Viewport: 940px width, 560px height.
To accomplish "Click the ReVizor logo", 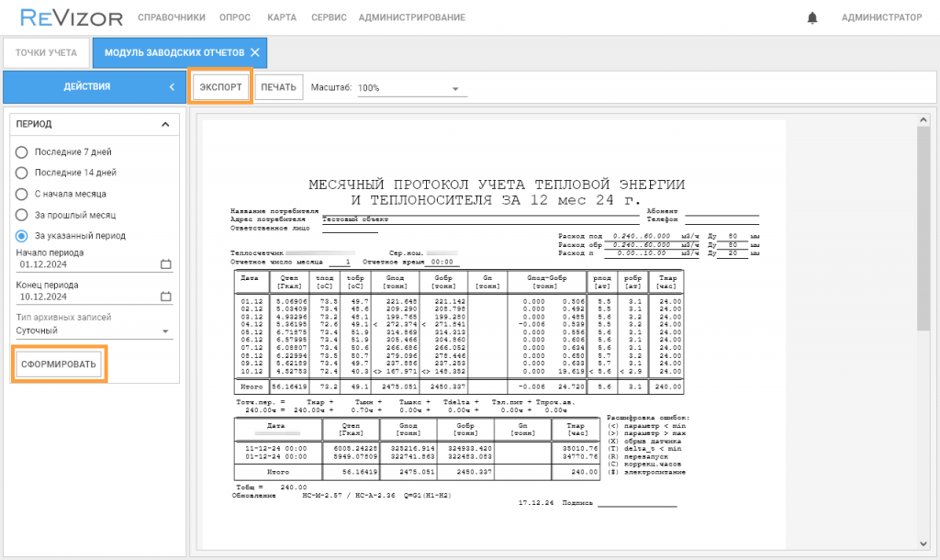I will [72, 17].
